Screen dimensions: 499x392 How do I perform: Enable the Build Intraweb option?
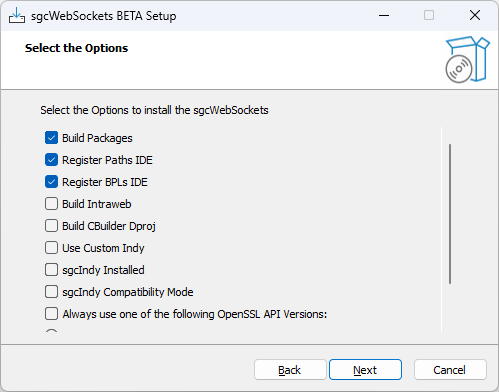tap(51, 204)
